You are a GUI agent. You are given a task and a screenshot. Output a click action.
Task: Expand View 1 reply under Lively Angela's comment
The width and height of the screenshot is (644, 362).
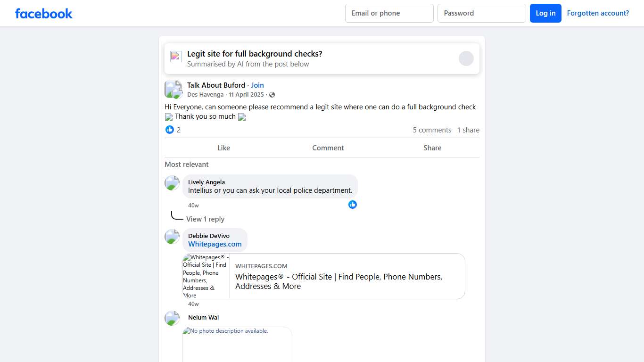pyautogui.click(x=206, y=219)
